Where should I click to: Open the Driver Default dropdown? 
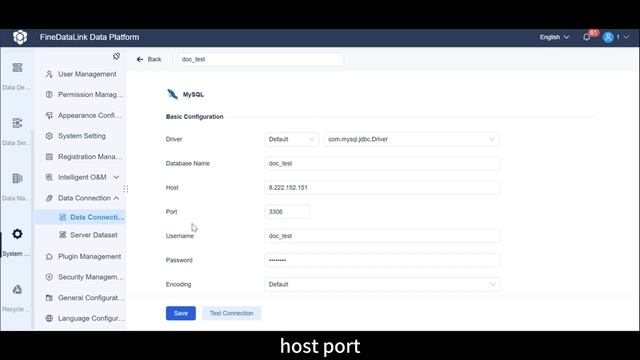pyautogui.click(x=291, y=139)
